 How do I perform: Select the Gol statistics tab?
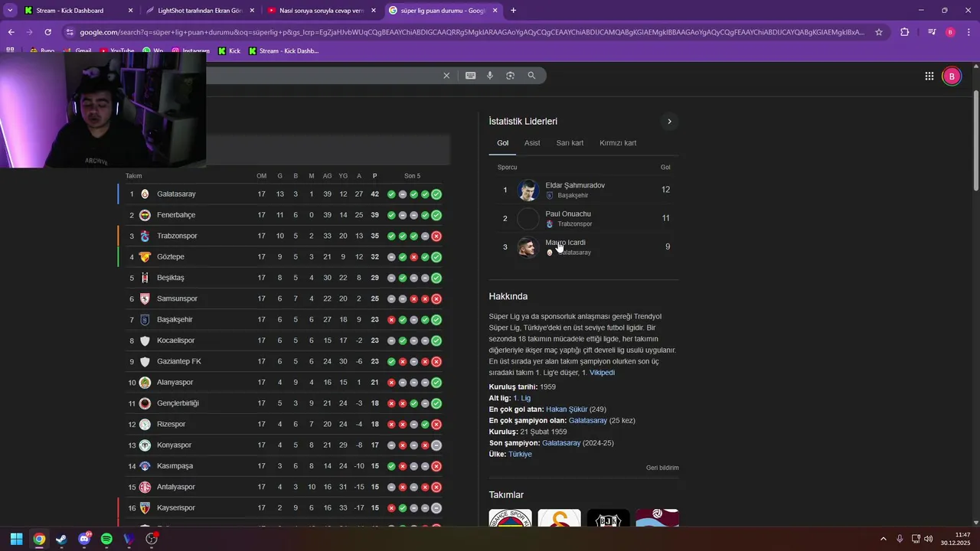pyautogui.click(x=502, y=143)
